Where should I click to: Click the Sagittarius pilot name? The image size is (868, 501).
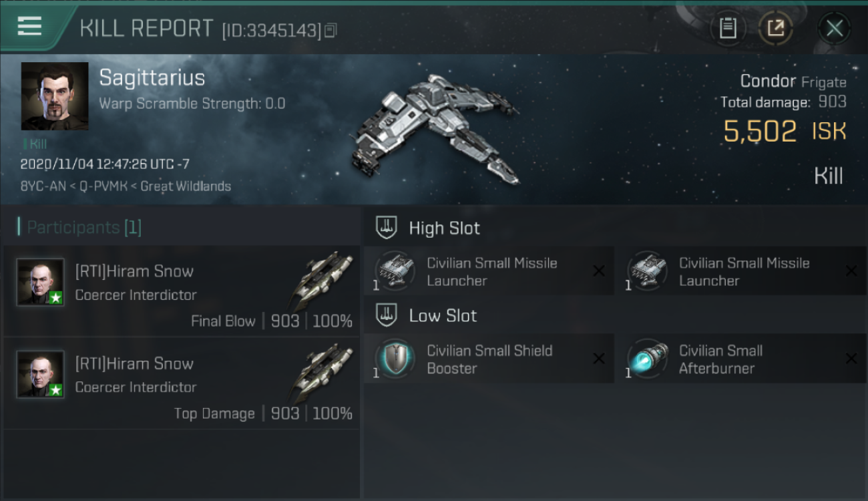click(152, 77)
